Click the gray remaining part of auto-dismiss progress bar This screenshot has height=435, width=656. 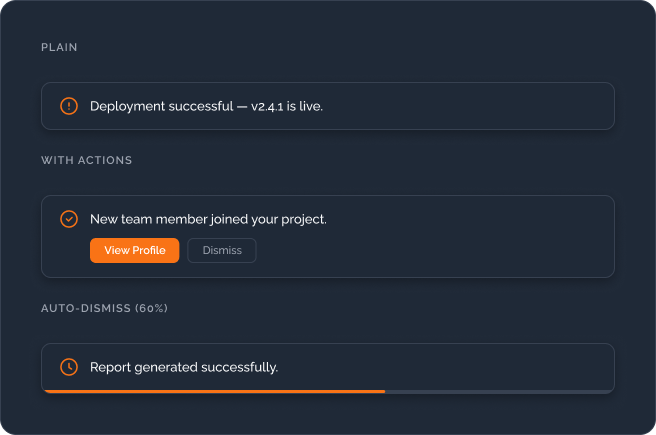[499, 392]
